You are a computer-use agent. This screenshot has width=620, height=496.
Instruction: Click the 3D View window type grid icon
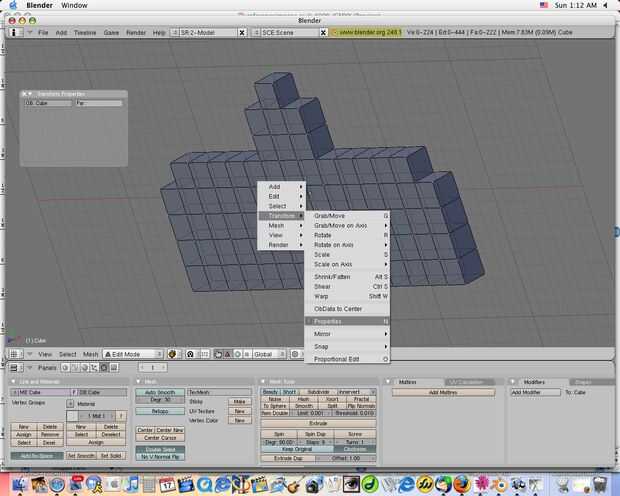(14, 354)
